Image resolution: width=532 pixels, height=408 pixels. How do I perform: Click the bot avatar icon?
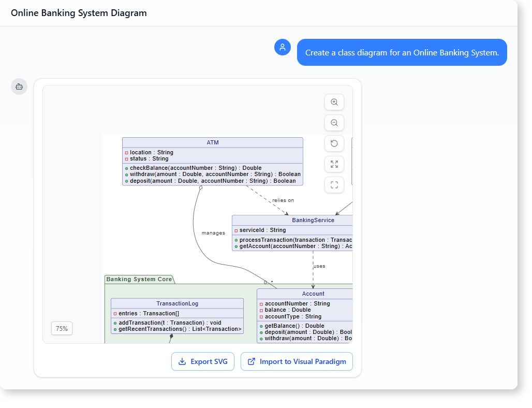19,86
